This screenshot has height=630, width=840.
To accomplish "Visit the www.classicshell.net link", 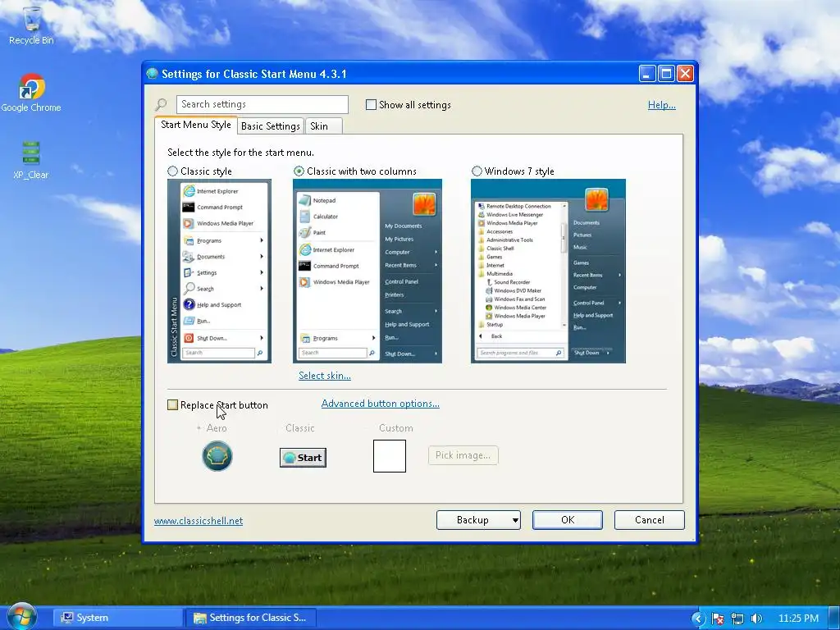I will (x=199, y=521).
